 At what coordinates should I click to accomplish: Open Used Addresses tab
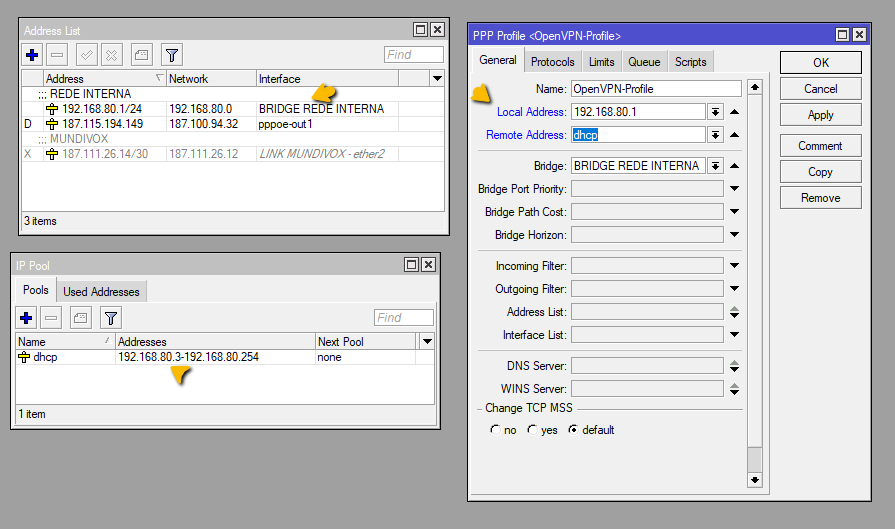tap(101, 292)
